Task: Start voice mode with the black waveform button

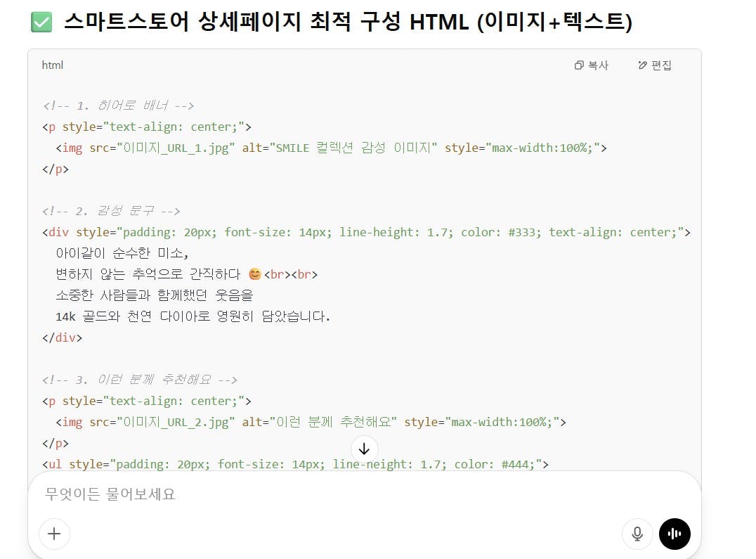Action: [x=674, y=534]
